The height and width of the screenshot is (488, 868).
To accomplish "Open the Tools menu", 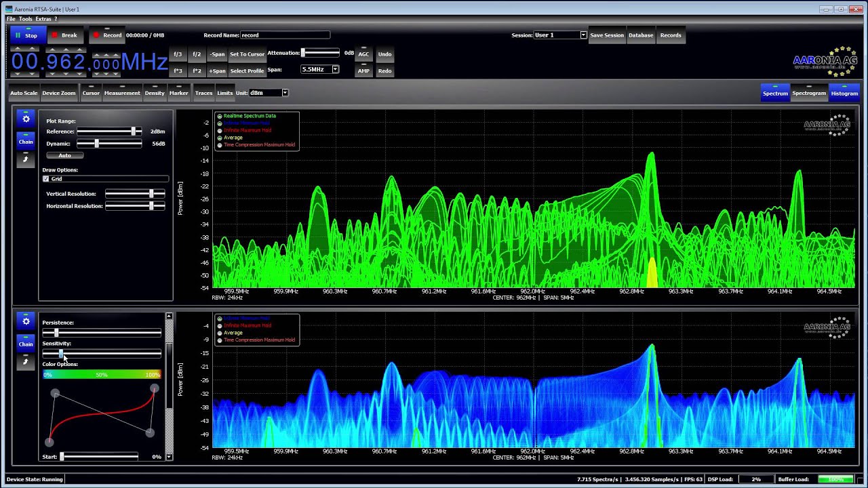I will click(x=26, y=19).
